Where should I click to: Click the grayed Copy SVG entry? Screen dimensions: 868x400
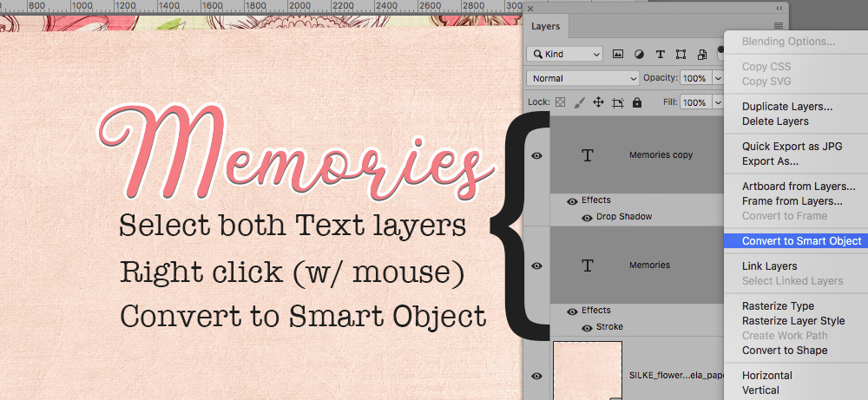click(766, 82)
